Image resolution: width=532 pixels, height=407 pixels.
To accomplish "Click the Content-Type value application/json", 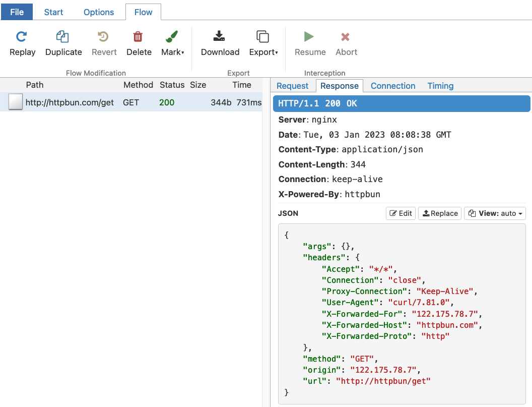I will tap(382, 149).
